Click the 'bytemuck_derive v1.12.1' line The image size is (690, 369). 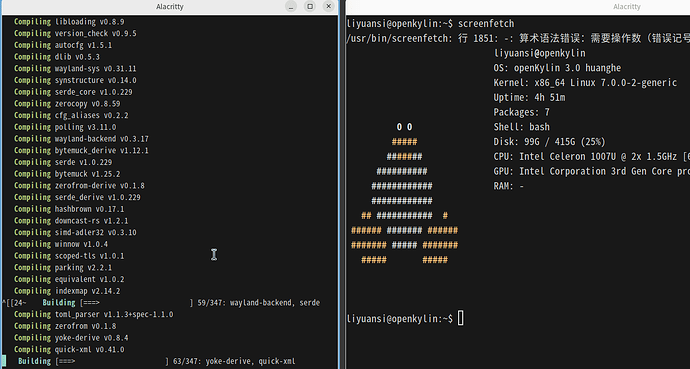(81, 150)
